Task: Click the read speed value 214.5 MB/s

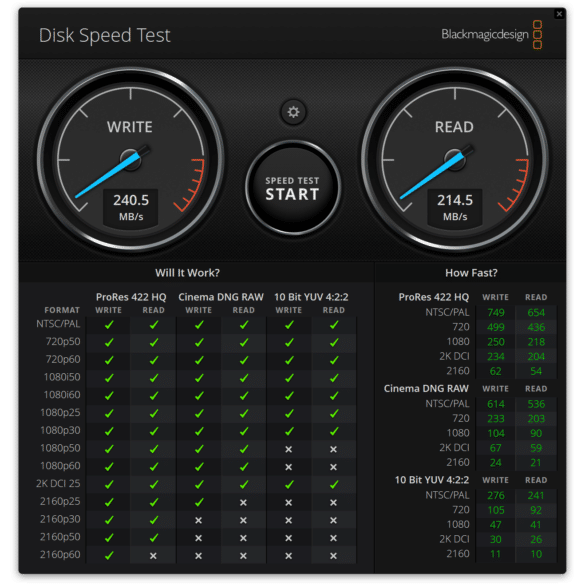Action: click(x=455, y=207)
